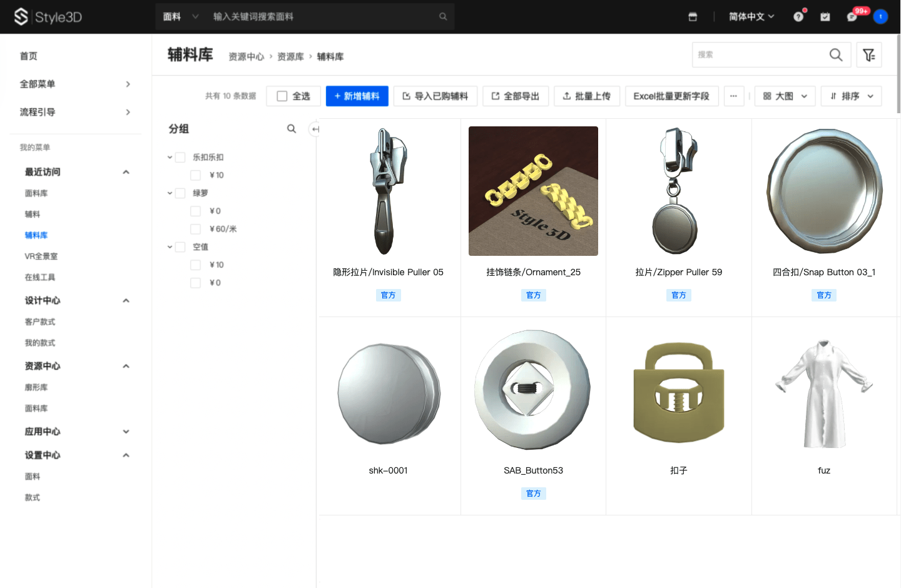Open the 简体中文 language dropdown
Viewport: 901px width, 588px height.
(x=751, y=17)
